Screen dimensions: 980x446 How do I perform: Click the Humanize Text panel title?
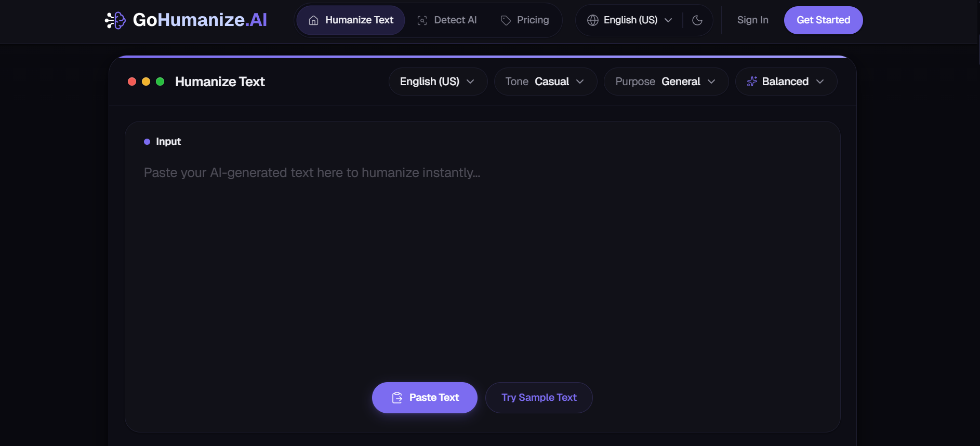pyautogui.click(x=220, y=82)
